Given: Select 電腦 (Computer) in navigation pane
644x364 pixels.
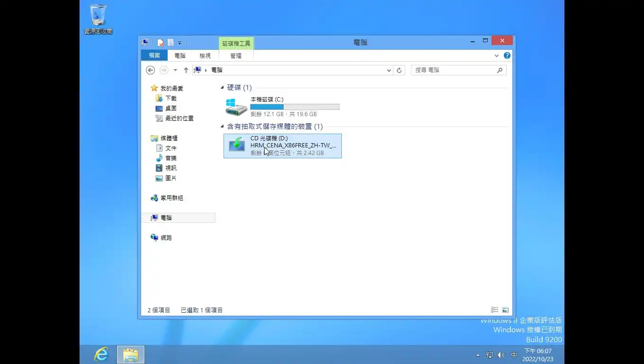Looking at the screenshot, I should pos(178,218).
